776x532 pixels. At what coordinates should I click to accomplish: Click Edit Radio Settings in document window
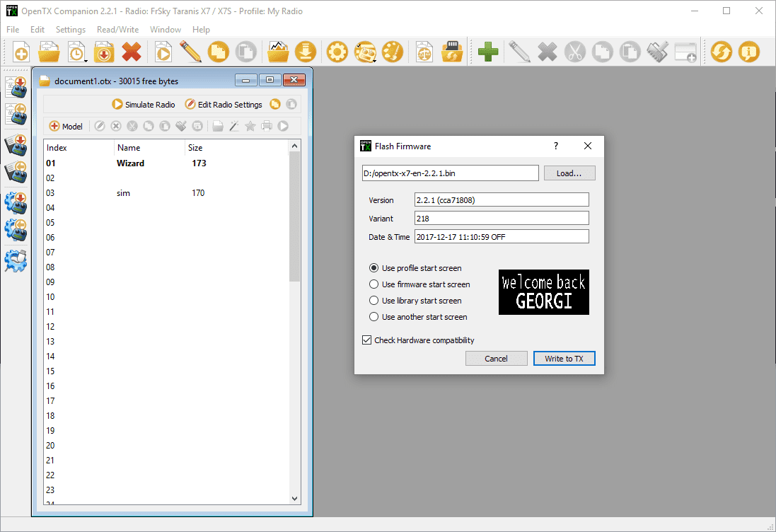(224, 105)
